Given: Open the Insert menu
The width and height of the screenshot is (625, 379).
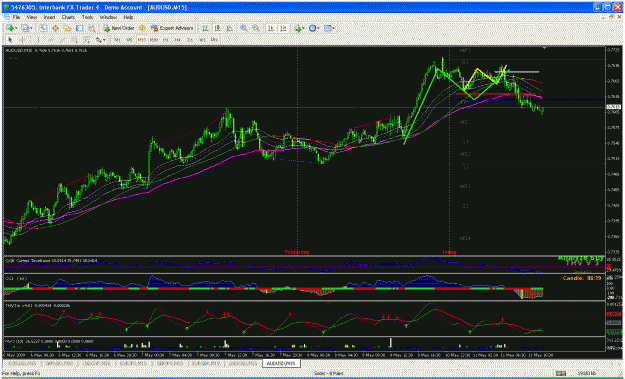Looking at the screenshot, I should [49, 18].
